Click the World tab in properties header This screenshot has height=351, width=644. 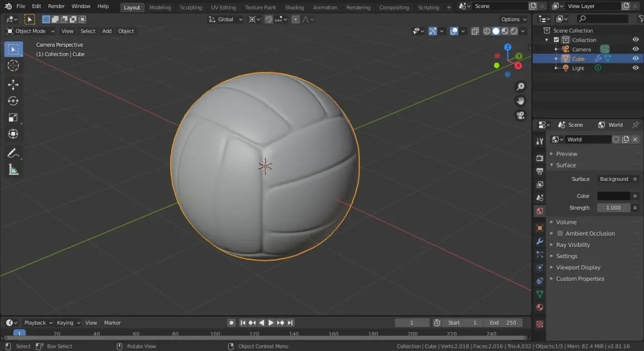pos(610,125)
